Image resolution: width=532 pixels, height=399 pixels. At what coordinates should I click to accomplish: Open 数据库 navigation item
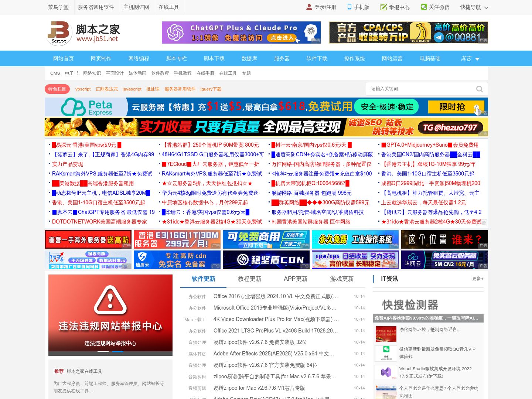[x=249, y=58]
